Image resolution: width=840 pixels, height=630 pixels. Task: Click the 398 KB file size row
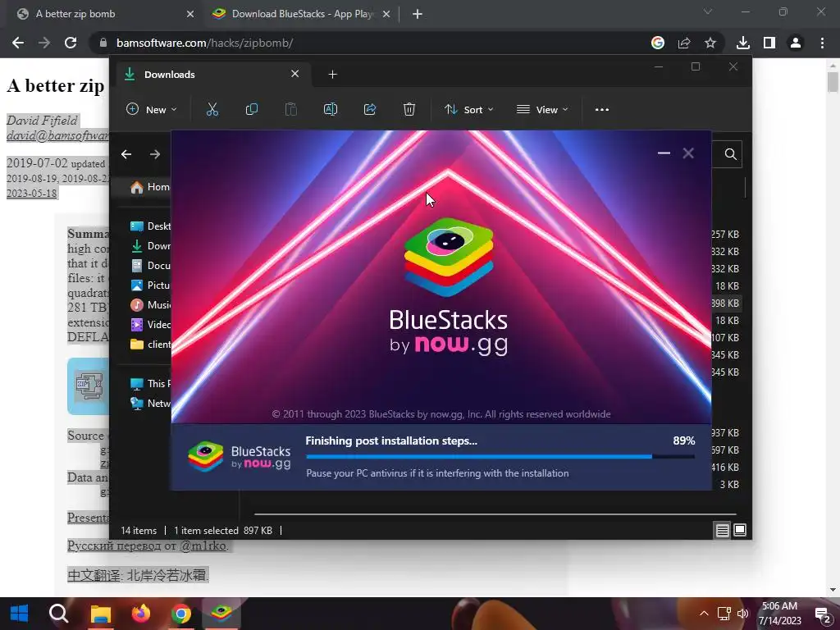[725, 304]
